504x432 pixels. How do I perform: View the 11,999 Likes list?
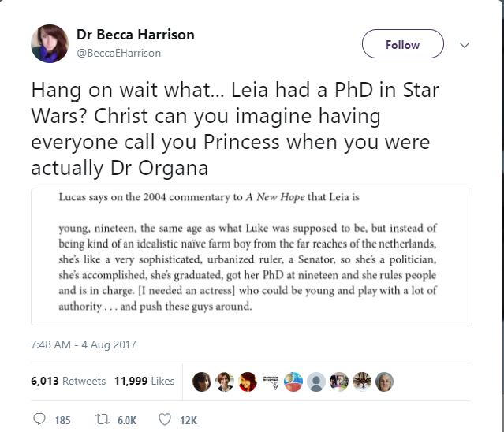point(144,381)
